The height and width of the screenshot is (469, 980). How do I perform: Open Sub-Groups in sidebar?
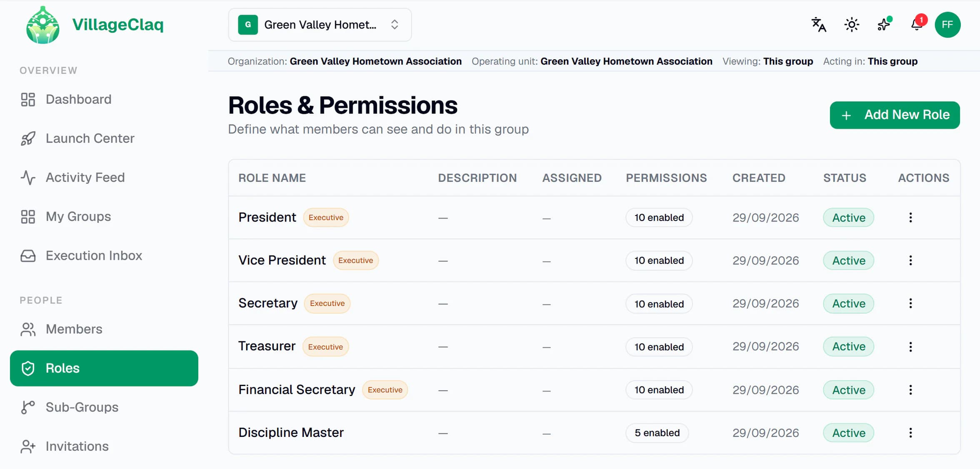pyautogui.click(x=104, y=407)
